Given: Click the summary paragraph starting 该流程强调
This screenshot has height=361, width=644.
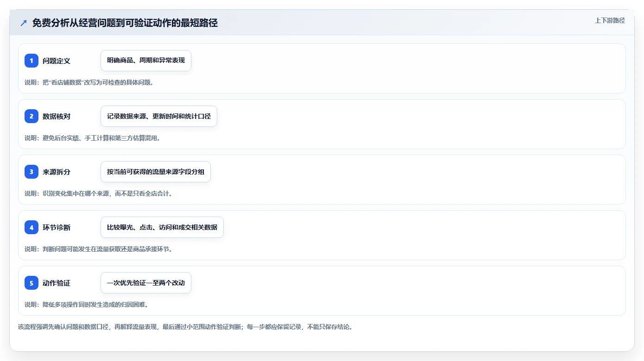Looking at the screenshot, I should click(x=187, y=327).
